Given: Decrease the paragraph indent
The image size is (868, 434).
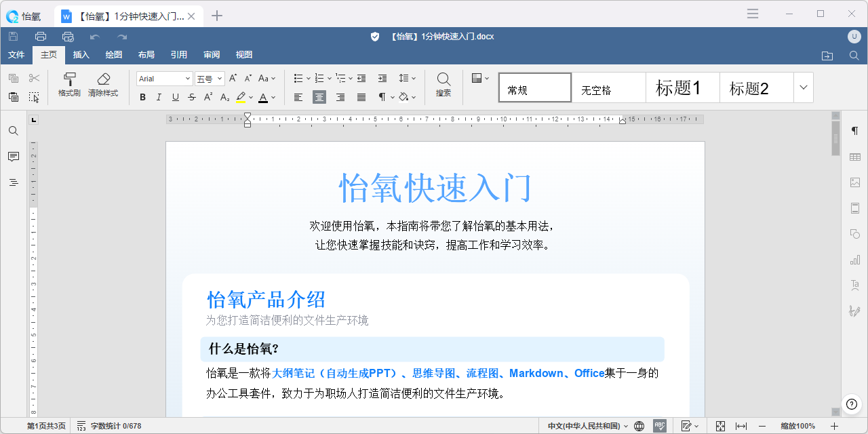Looking at the screenshot, I should (361, 79).
